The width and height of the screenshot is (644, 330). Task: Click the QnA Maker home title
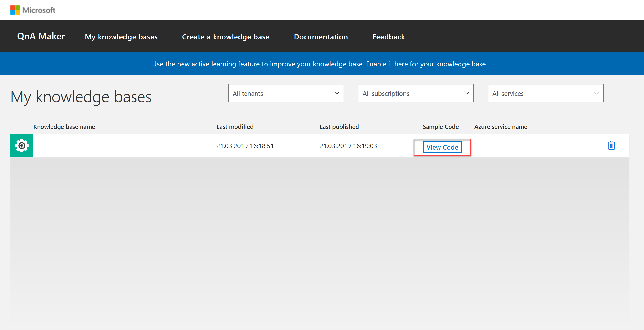click(41, 36)
